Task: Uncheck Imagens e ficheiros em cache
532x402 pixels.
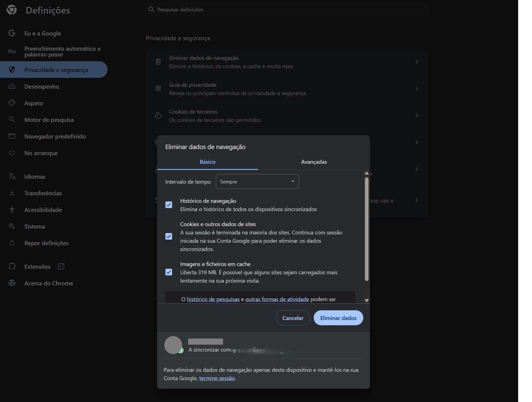Action: pyautogui.click(x=169, y=272)
